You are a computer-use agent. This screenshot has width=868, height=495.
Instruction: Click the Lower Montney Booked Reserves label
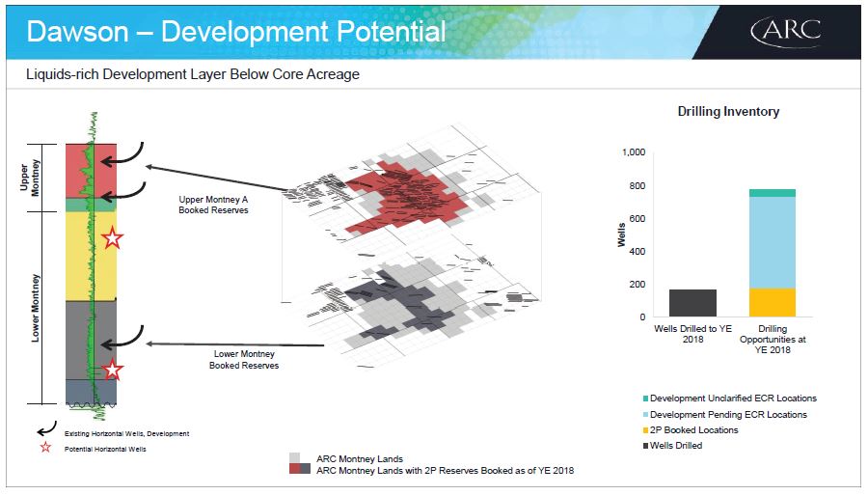click(x=244, y=359)
